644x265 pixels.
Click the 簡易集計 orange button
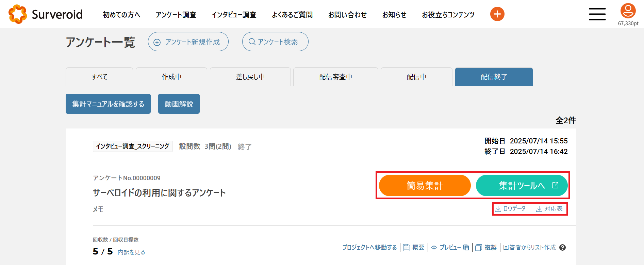click(x=425, y=186)
